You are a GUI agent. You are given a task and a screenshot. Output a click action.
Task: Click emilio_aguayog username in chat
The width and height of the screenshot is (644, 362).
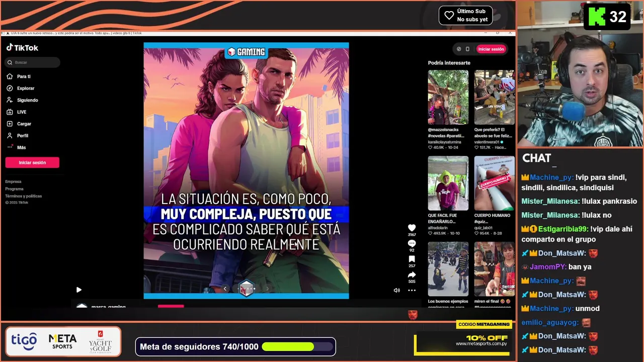coord(550,322)
